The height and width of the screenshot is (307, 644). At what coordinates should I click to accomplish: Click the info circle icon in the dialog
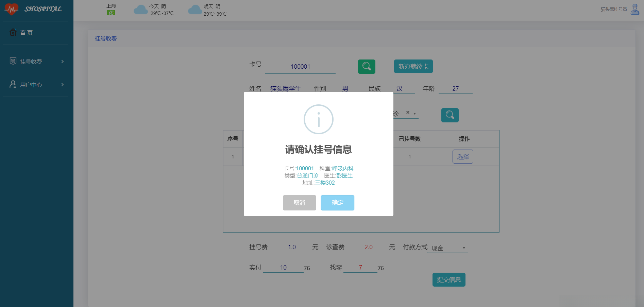tap(319, 119)
